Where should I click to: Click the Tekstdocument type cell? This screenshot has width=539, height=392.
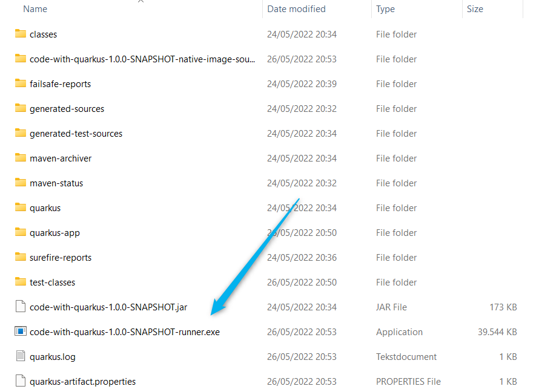point(406,357)
